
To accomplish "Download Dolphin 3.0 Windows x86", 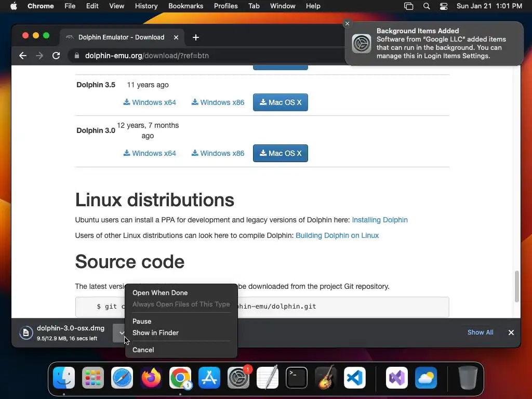I will pyautogui.click(x=218, y=153).
